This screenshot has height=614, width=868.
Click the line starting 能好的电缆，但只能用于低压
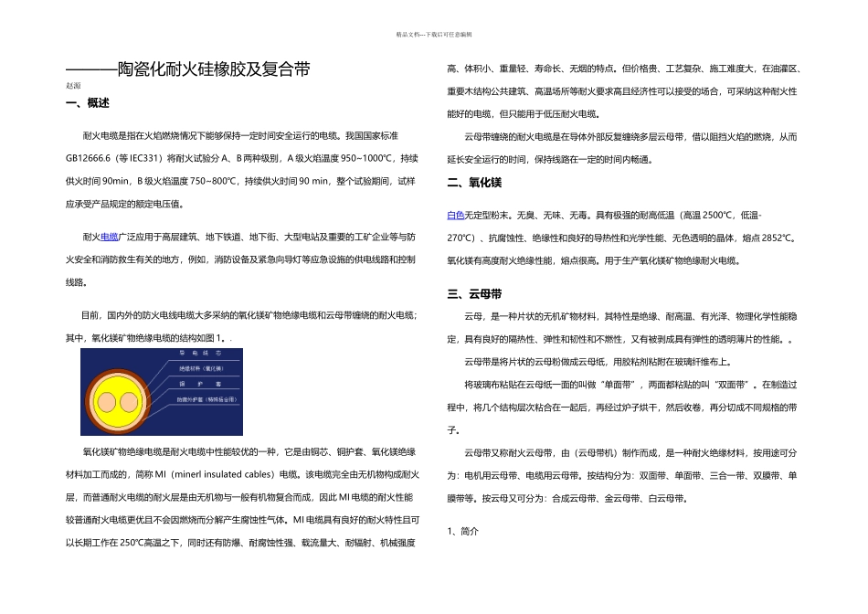(524, 114)
